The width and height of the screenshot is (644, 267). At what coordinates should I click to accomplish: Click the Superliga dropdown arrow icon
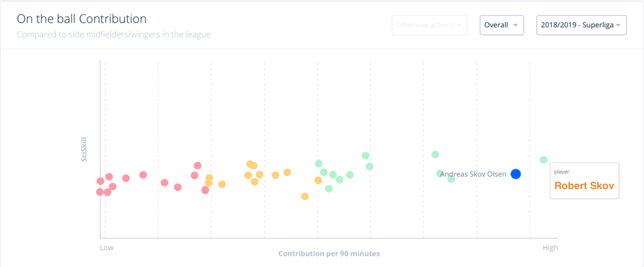(618, 25)
